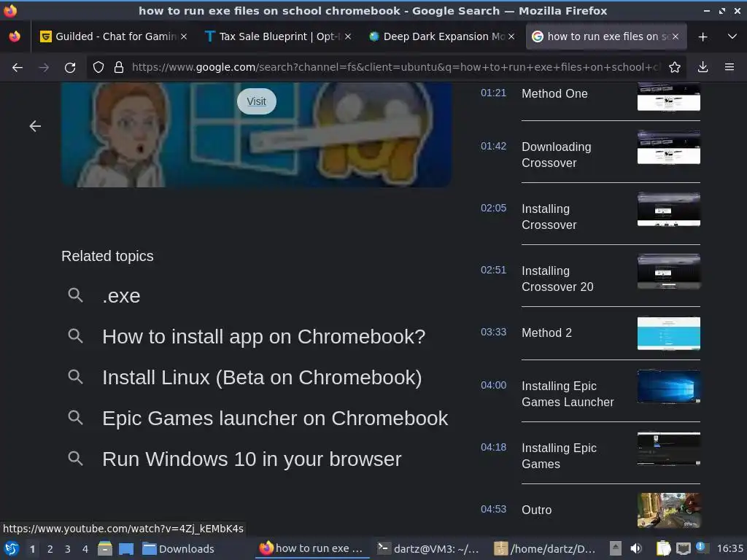Click network monitor tray icon

click(684, 549)
